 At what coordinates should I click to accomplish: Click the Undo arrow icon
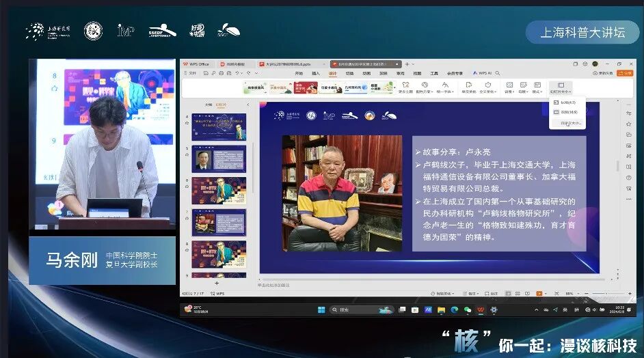pyautogui.click(x=237, y=73)
